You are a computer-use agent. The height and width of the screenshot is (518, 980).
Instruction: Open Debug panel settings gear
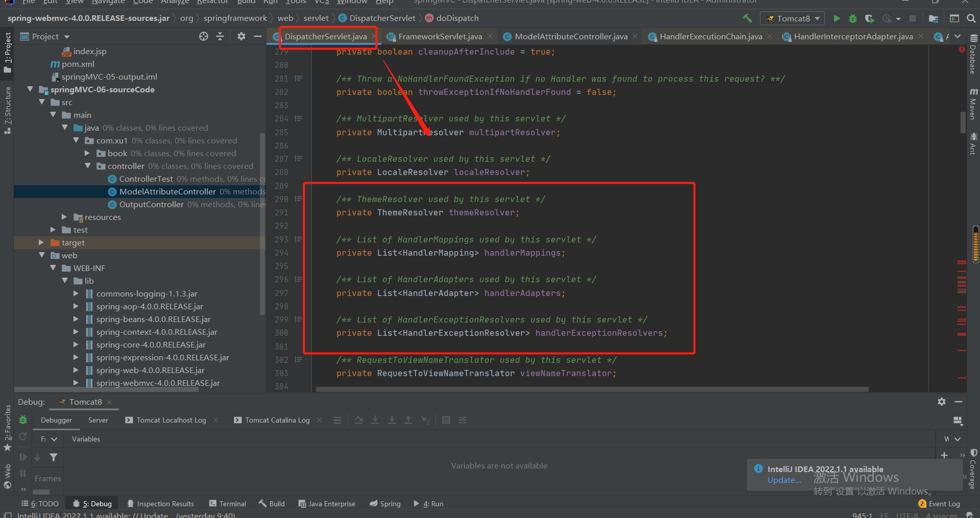click(942, 402)
